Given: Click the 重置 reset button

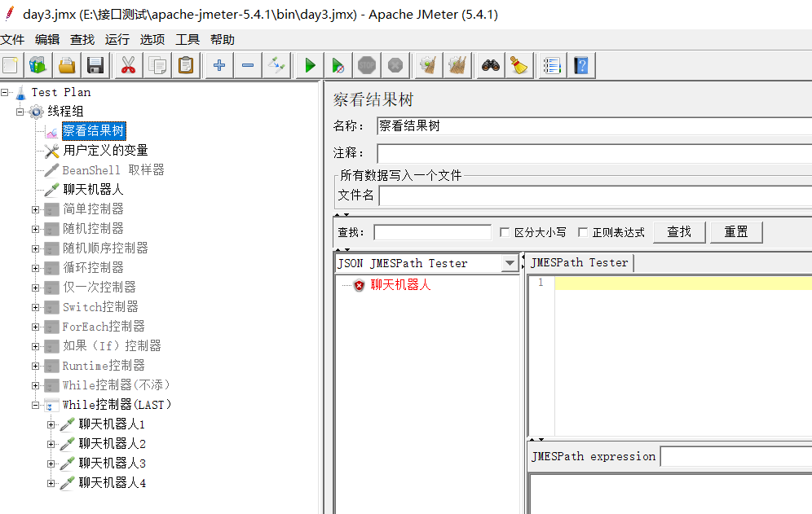Looking at the screenshot, I should (x=736, y=232).
